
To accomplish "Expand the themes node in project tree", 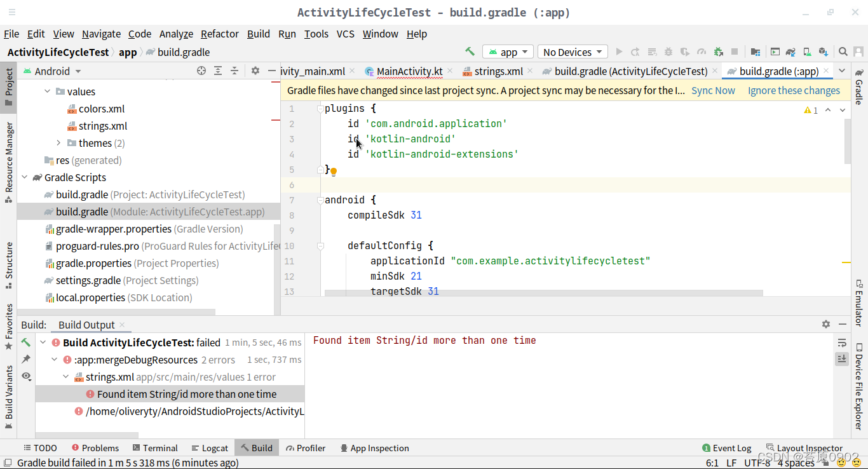I will click(58, 142).
